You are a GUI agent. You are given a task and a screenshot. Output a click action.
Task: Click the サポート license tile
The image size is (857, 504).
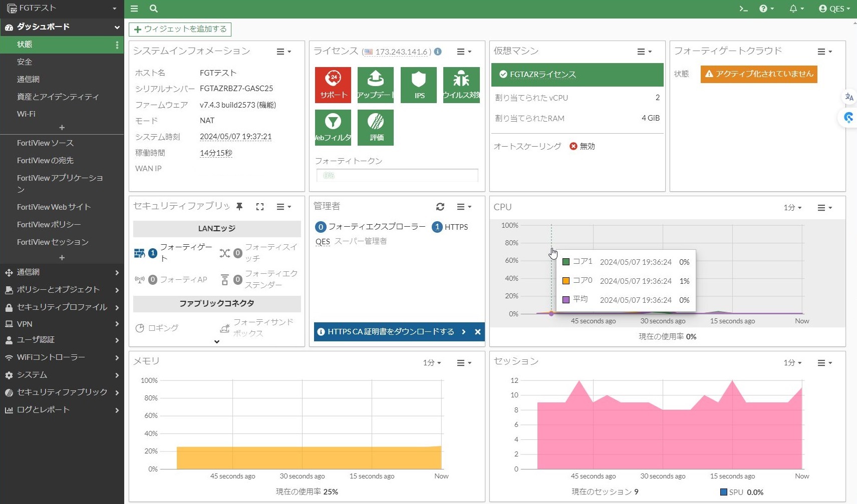(x=333, y=85)
